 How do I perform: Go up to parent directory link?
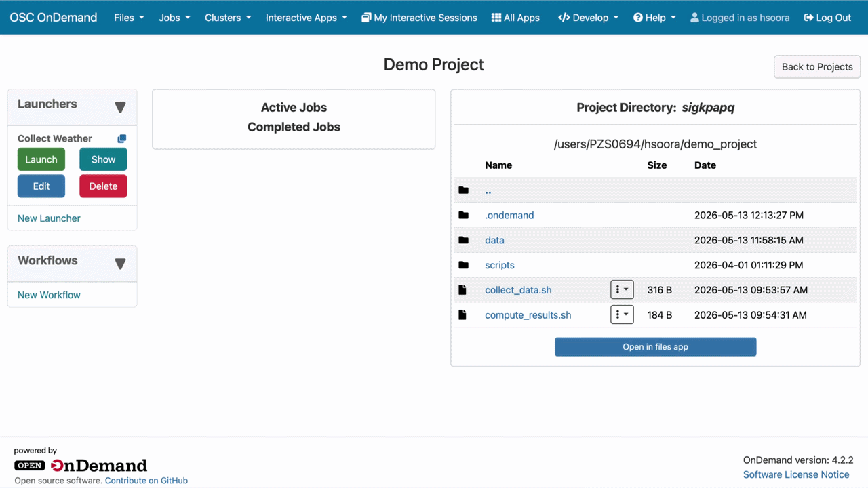coord(488,190)
